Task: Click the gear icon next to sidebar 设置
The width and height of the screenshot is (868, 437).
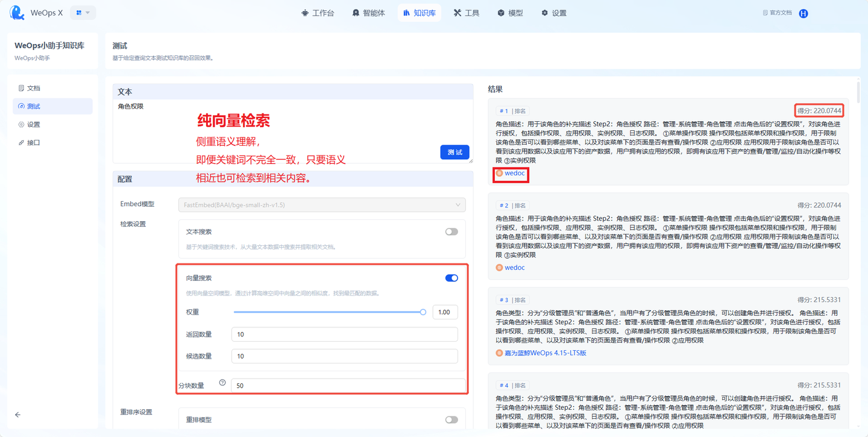Action: click(x=22, y=124)
